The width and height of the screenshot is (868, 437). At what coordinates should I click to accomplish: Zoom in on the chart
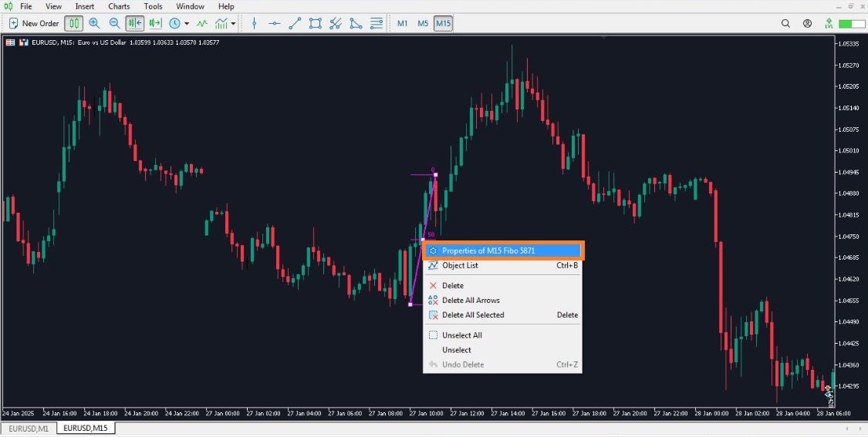[94, 23]
